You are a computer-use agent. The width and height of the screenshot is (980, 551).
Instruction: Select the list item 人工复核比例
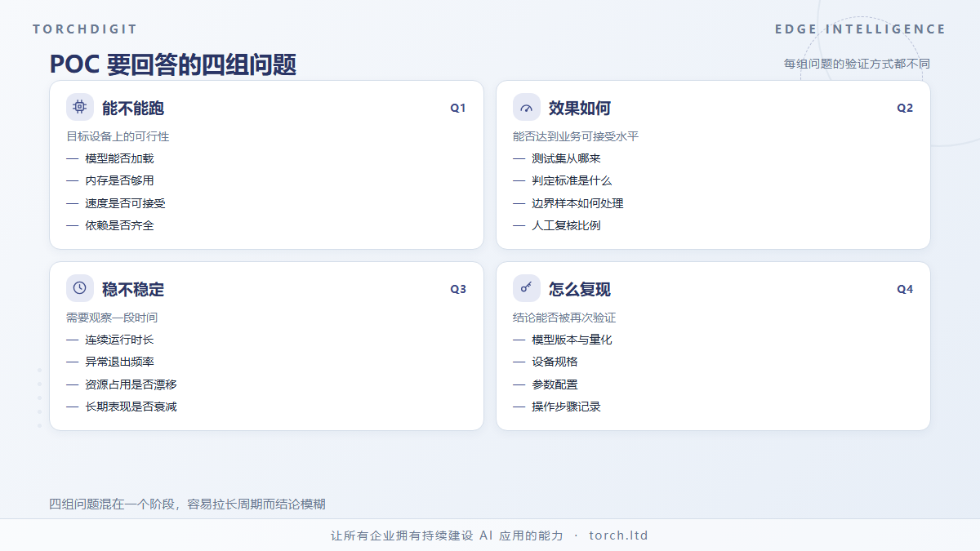(566, 225)
